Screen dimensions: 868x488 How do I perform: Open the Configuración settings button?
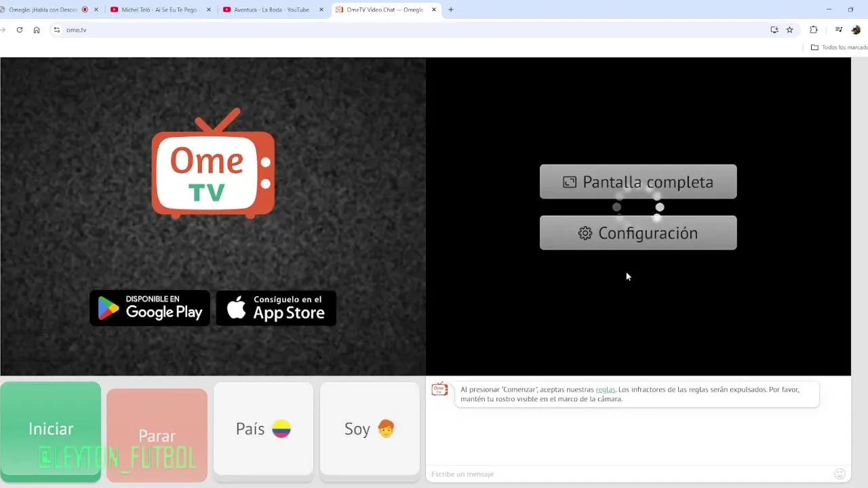click(x=638, y=232)
